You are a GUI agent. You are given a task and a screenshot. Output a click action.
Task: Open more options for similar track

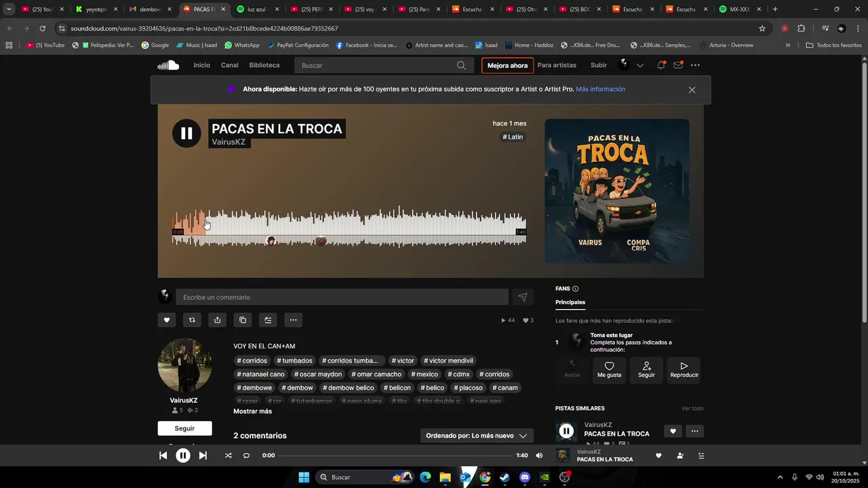694,431
